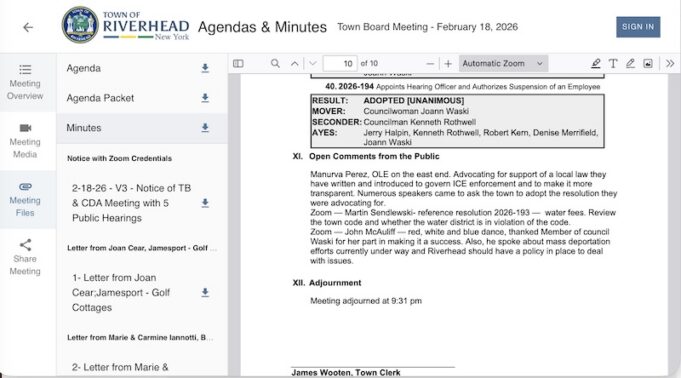
Task: Click Open Comments from the Public heading
Action: (x=374, y=156)
